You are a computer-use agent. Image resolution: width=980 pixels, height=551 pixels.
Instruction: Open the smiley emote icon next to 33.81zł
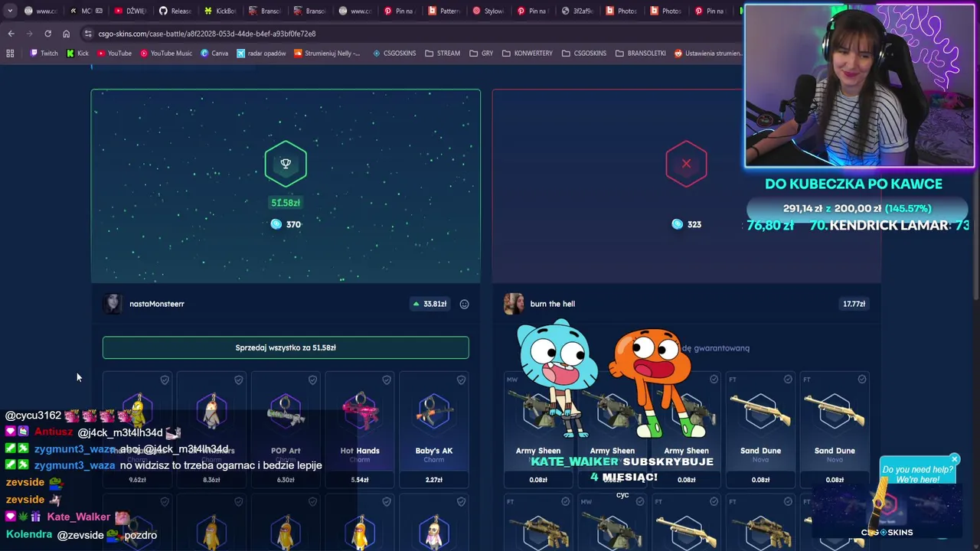[464, 304]
